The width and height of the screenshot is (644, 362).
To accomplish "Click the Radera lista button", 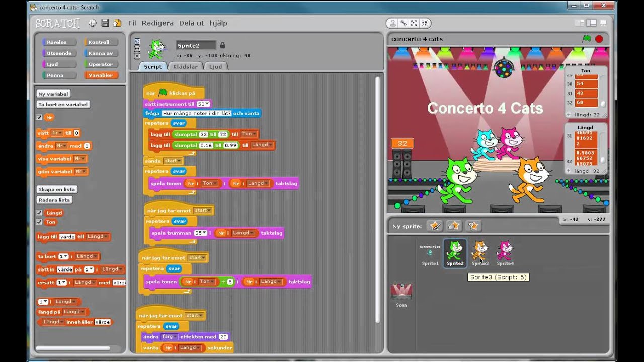I will (54, 200).
